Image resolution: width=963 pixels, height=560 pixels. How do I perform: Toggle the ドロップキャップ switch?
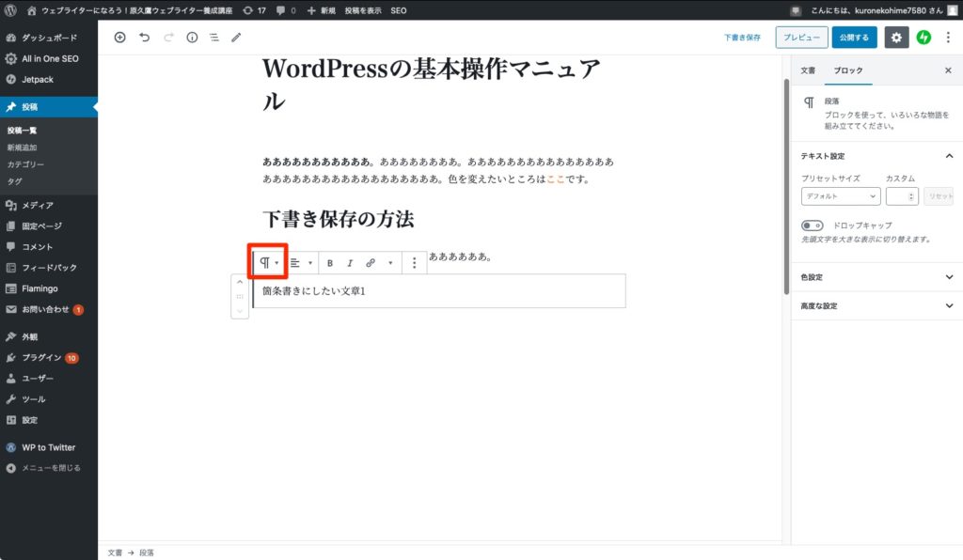812,226
